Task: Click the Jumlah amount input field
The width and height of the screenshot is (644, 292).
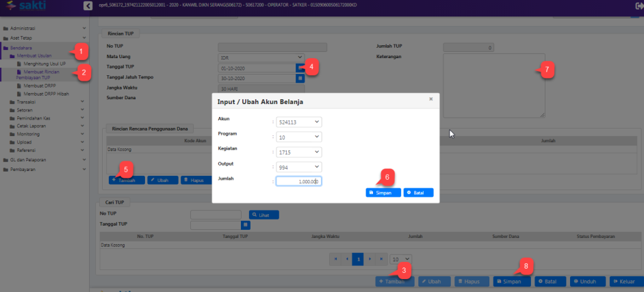Action: pyautogui.click(x=298, y=181)
